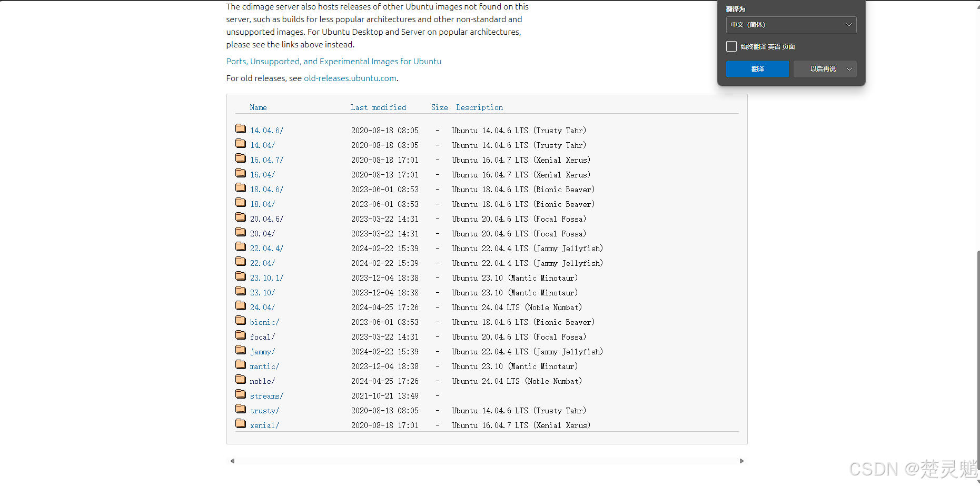Click the Ubuntu 24.04 LTS (Noble Numbat) description in the 24.04/ row
Screen dimensions: 980x486
click(x=517, y=308)
